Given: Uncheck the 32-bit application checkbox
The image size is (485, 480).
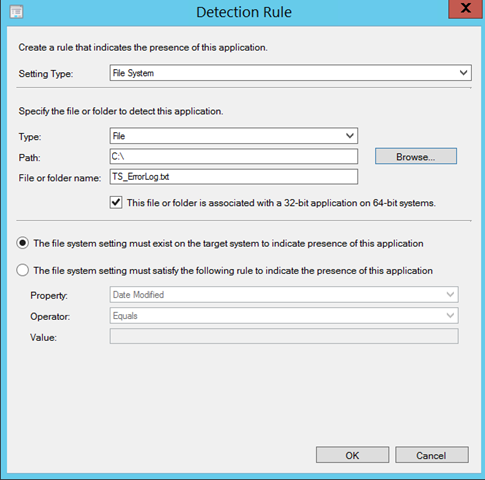Looking at the screenshot, I should click(x=116, y=203).
